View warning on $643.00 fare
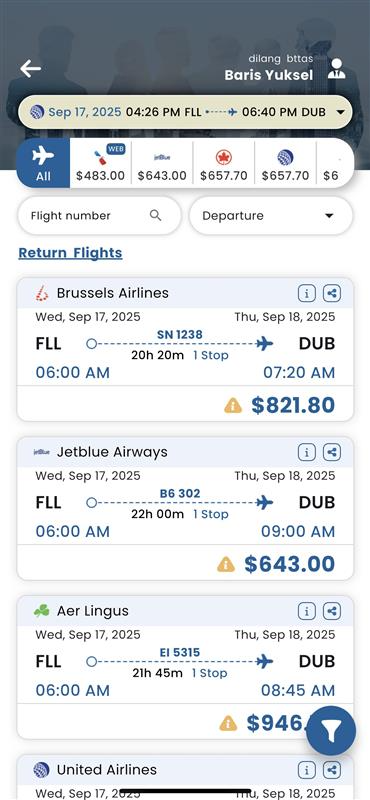 226,564
